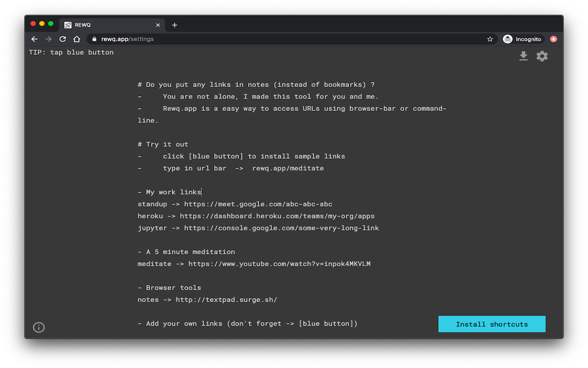Click the '# Try it out' heading
588x368 pixels.
163,144
